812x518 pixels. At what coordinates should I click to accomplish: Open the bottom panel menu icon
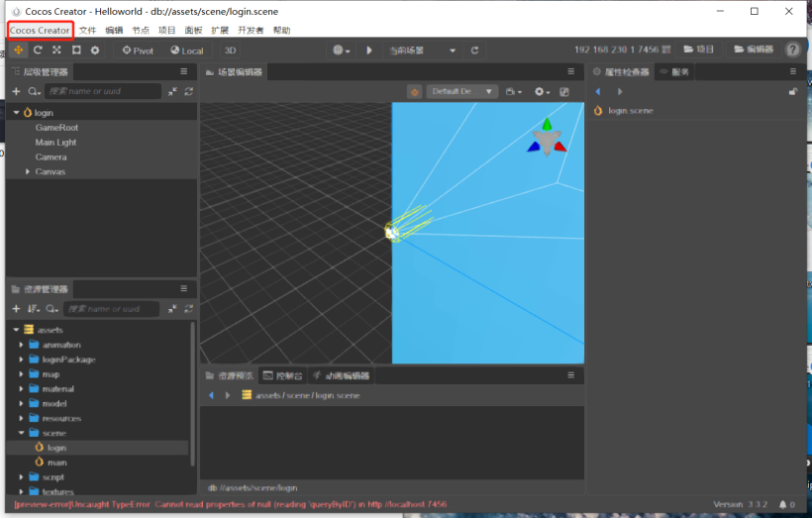tap(571, 375)
